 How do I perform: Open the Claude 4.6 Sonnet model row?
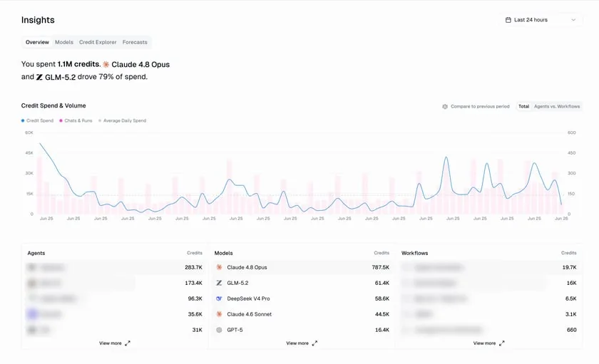302,314
